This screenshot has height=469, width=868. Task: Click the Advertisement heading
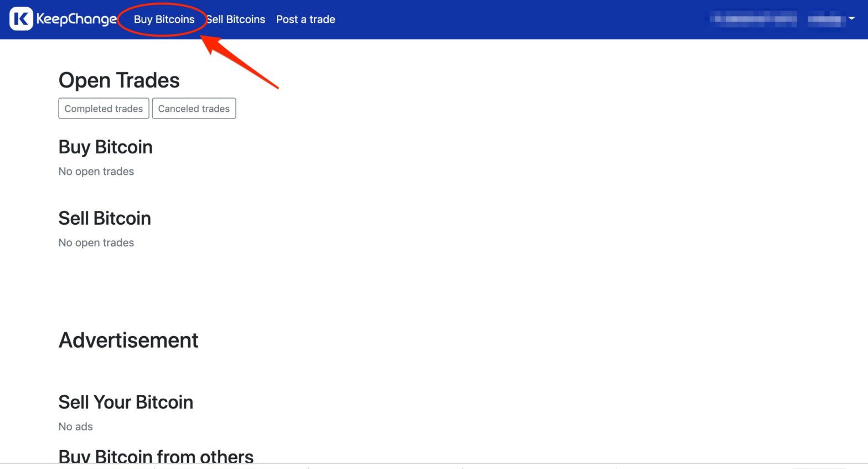tap(128, 340)
